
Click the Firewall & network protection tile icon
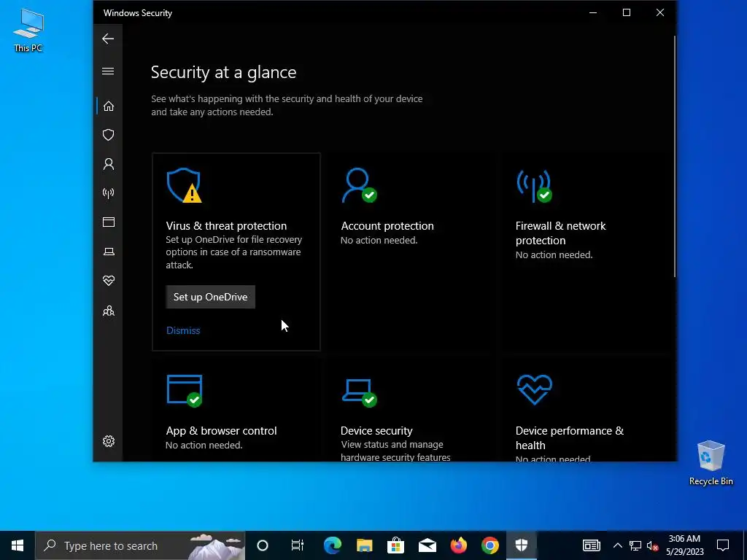tap(534, 186)
